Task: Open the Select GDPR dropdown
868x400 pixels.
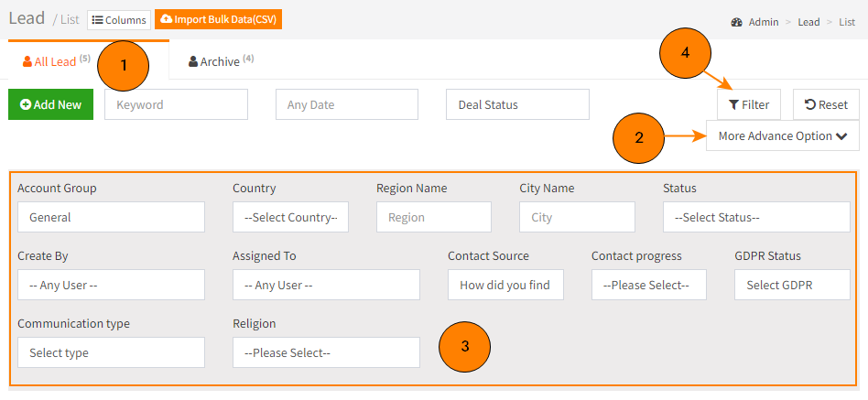Action: tap(792, 285)
